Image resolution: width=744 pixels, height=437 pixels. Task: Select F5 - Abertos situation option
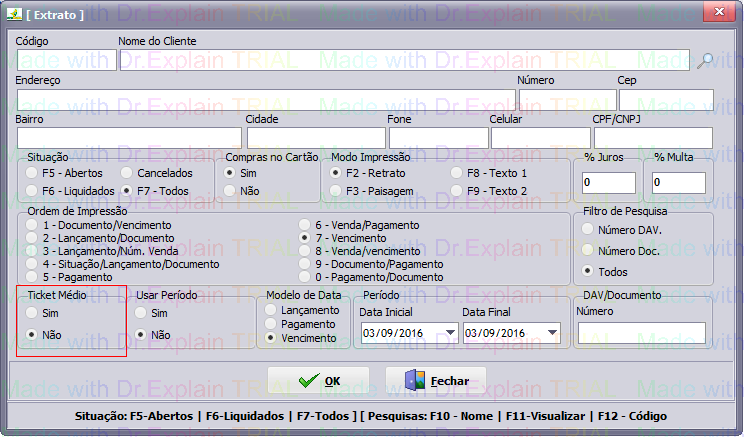(x=34, y=173)
